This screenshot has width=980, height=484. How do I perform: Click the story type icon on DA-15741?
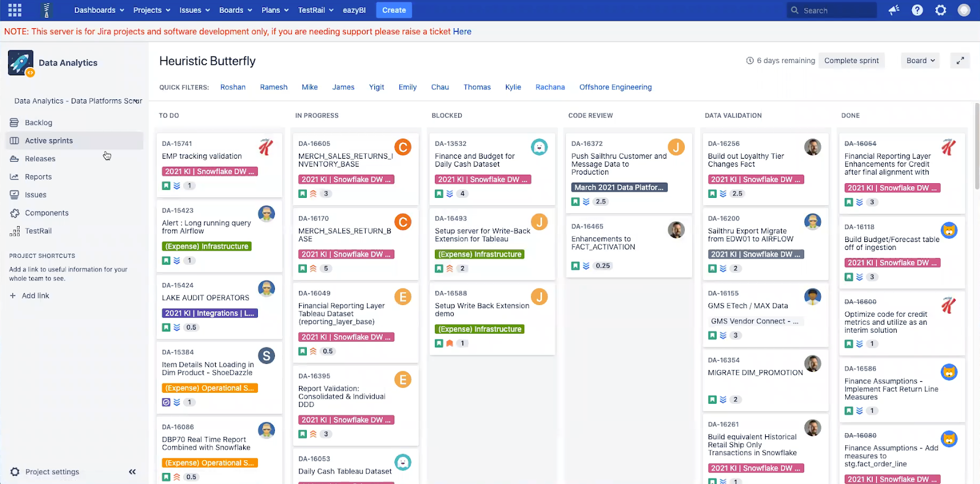(166, 186)
